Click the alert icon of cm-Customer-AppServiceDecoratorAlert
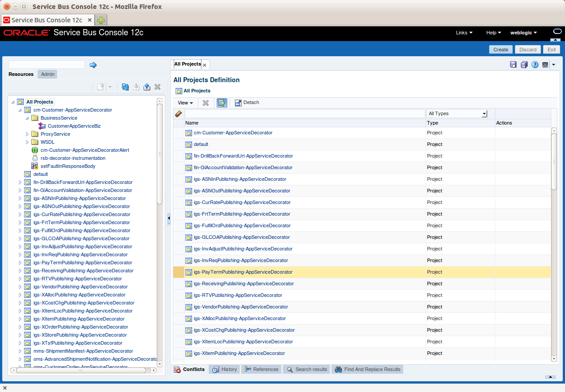This screenshot has height=392, width=565. (35, 150)
